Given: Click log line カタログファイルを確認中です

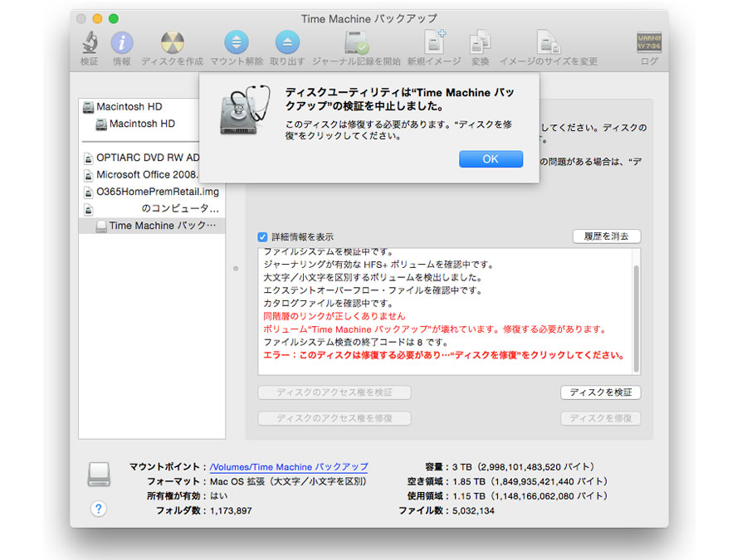Looking at the screenshot, I should (x=328, y=304).
